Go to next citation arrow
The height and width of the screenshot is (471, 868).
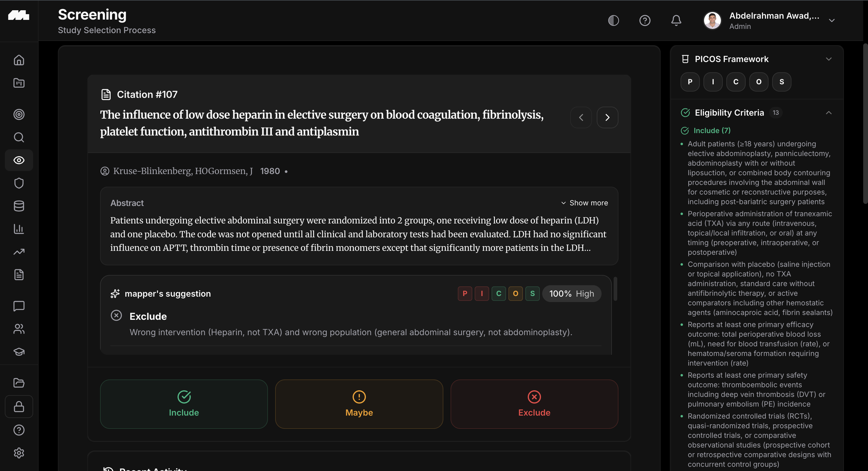(607, 117)
